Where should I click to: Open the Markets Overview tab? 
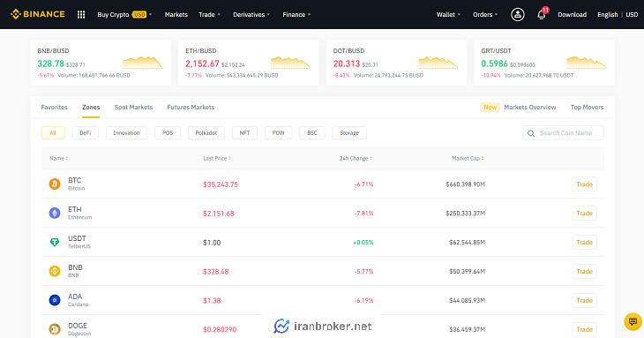pyautogui.click(x=530, y=107)
